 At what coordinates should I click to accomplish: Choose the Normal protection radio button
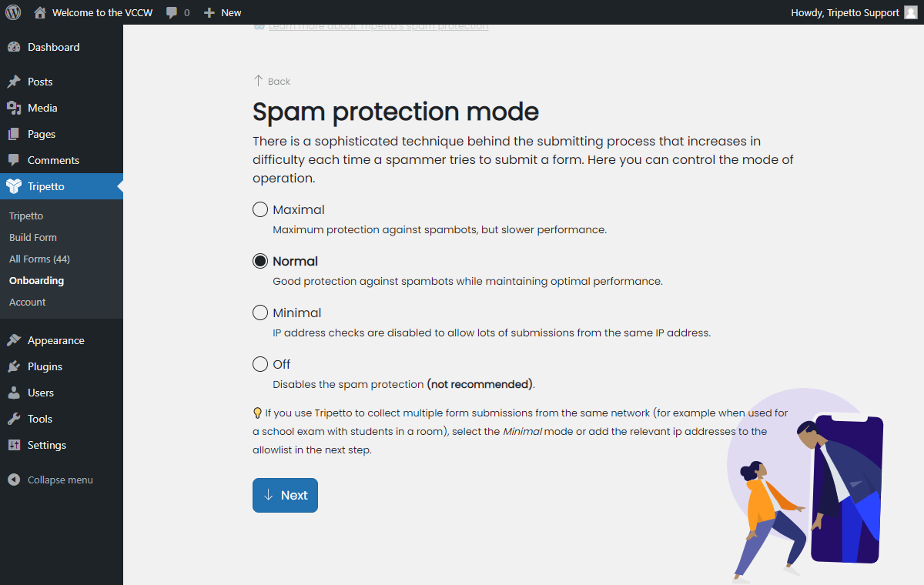click(x=260, y=261)
